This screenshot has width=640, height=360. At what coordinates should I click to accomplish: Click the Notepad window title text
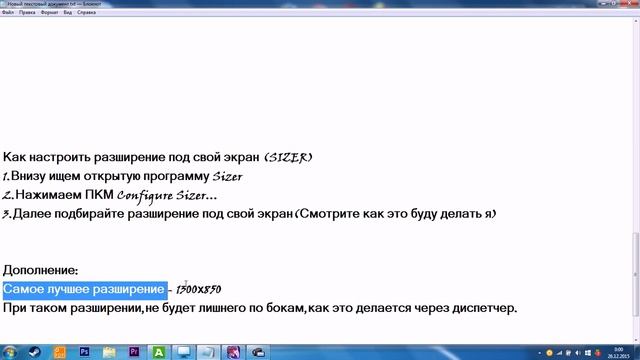click(54, 4)
